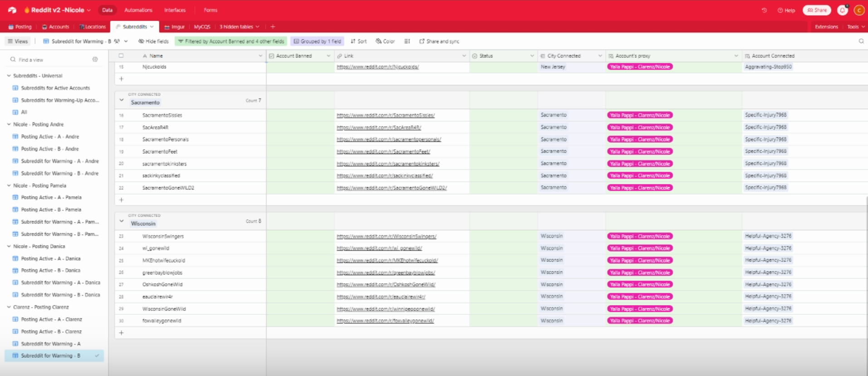Open the notifications bell icon
Screen dimensions: 868x376
pyautogui.click(x=843, y=10)
